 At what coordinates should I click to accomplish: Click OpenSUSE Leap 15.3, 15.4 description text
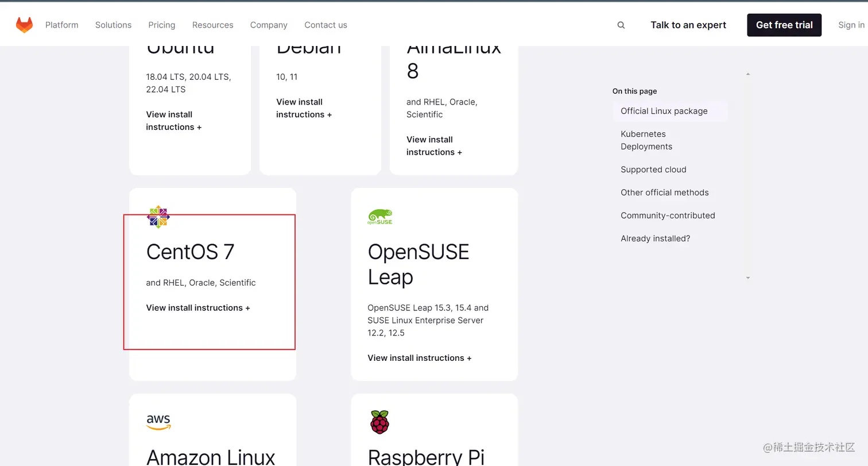428,320
